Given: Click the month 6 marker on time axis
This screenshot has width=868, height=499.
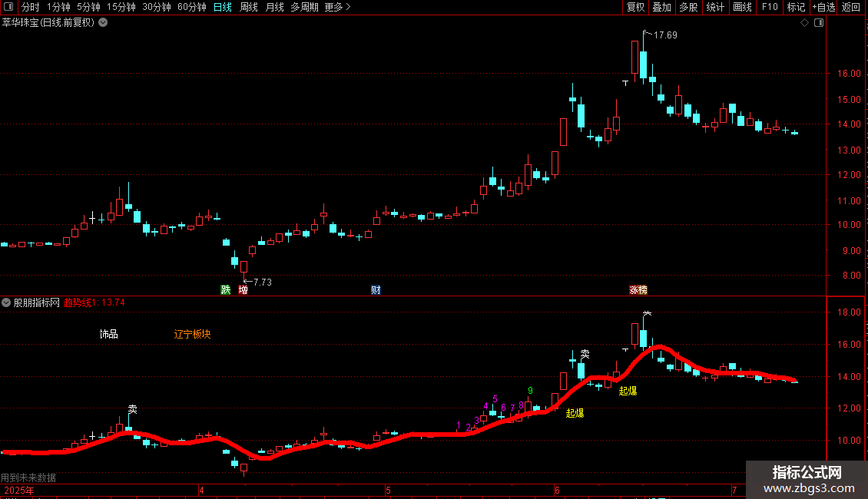Looking at the screenshot, I should tap(557, 490).
